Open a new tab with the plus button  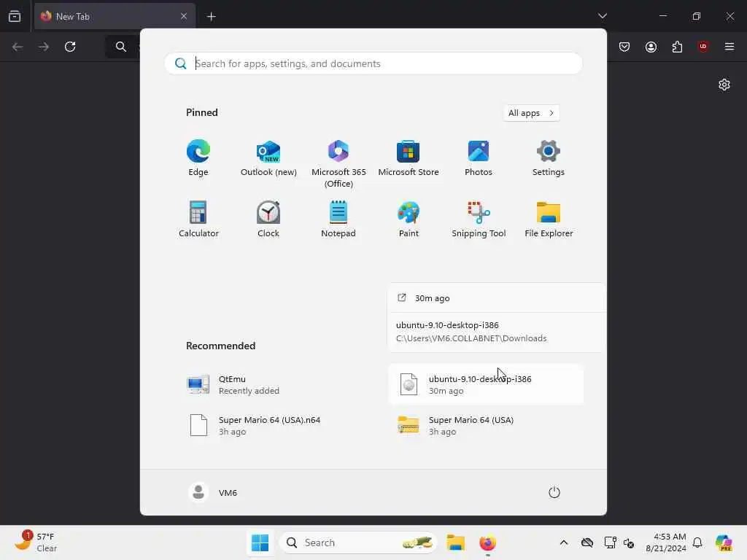tap(211, 16)
